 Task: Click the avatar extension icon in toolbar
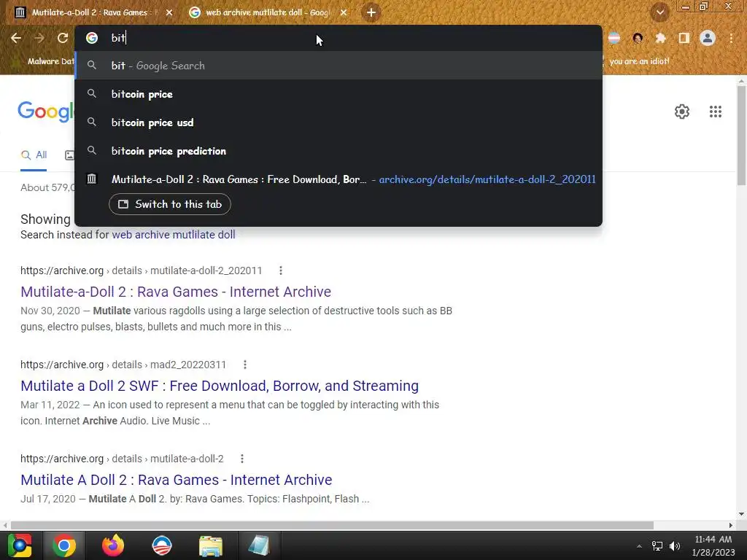click(x=638, y=38)
